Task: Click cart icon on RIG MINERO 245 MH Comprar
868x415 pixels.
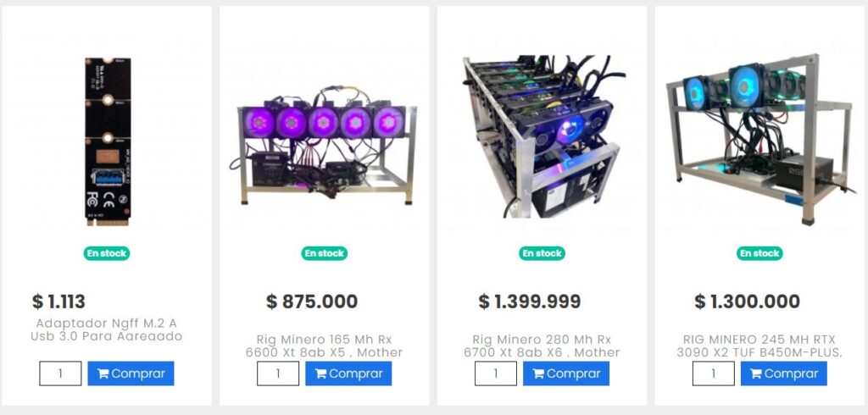Action: pyautogui.click(x=755, y=374)
